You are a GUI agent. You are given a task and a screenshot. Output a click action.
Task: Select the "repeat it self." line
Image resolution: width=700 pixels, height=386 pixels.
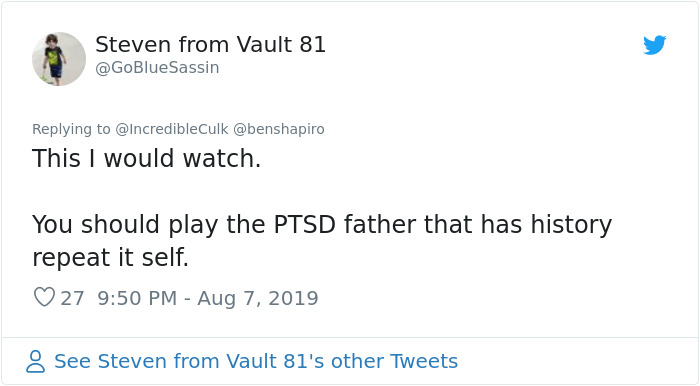pyautogui.click(x=110, y=257)
